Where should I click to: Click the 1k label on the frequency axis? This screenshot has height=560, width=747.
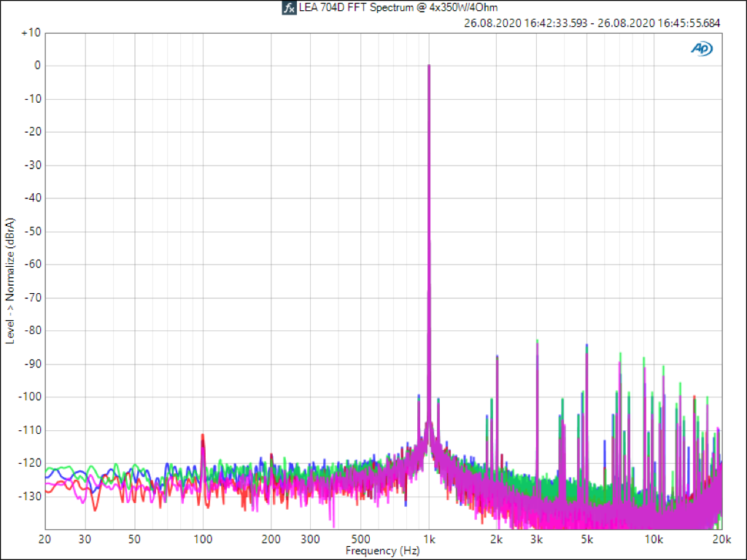coord(429,540)
